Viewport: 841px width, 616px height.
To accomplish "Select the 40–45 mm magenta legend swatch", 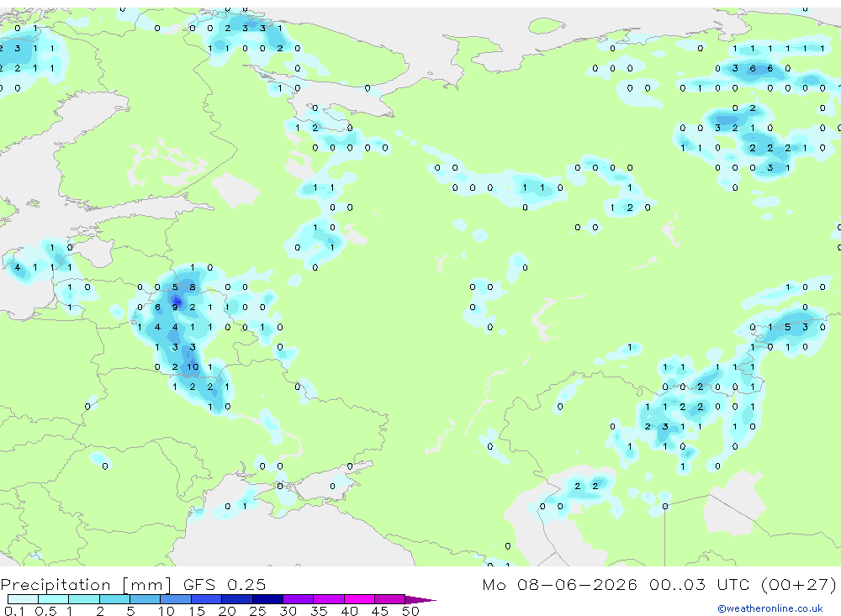I will pyautogui.click(x=359, y=599).
